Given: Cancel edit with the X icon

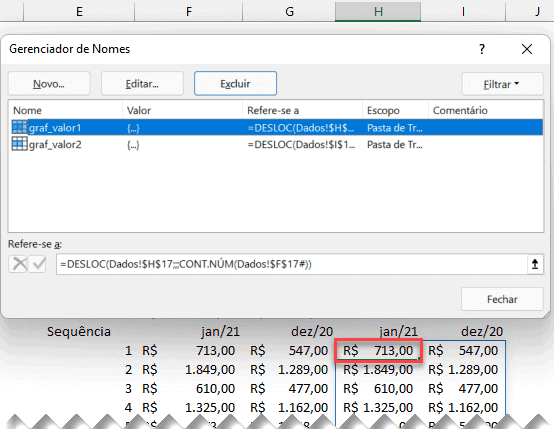Looking at the screenshot, I should pyautogui.click(x=19, y=264).
